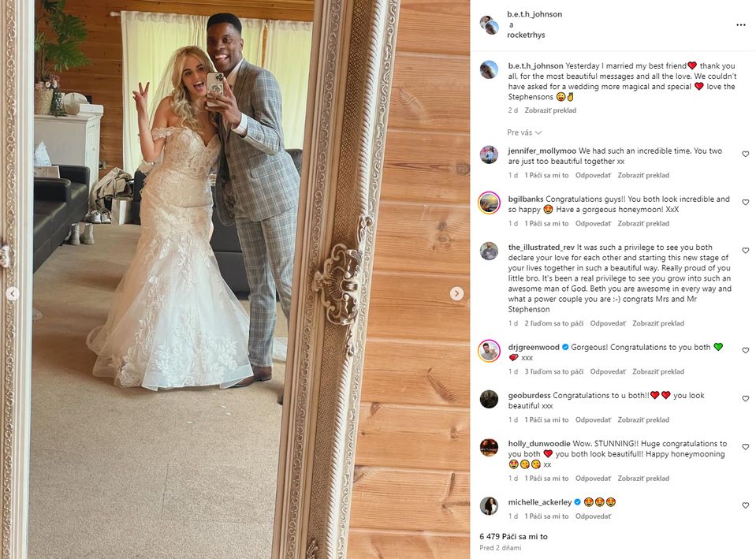Tap heart beside holly_dunwoodie comment
The width and height of the screenshot is (756, 559).
[x=746, y=447]
